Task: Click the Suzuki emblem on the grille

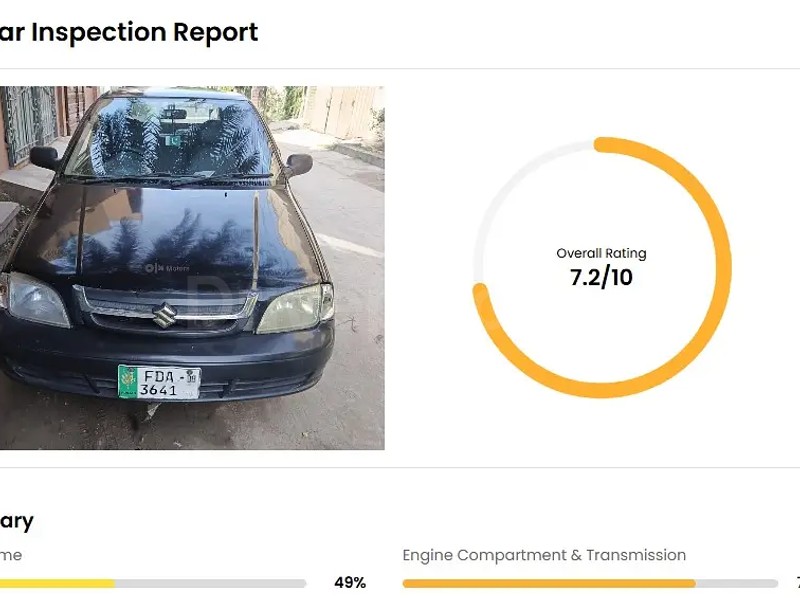Action: point(164,316)
